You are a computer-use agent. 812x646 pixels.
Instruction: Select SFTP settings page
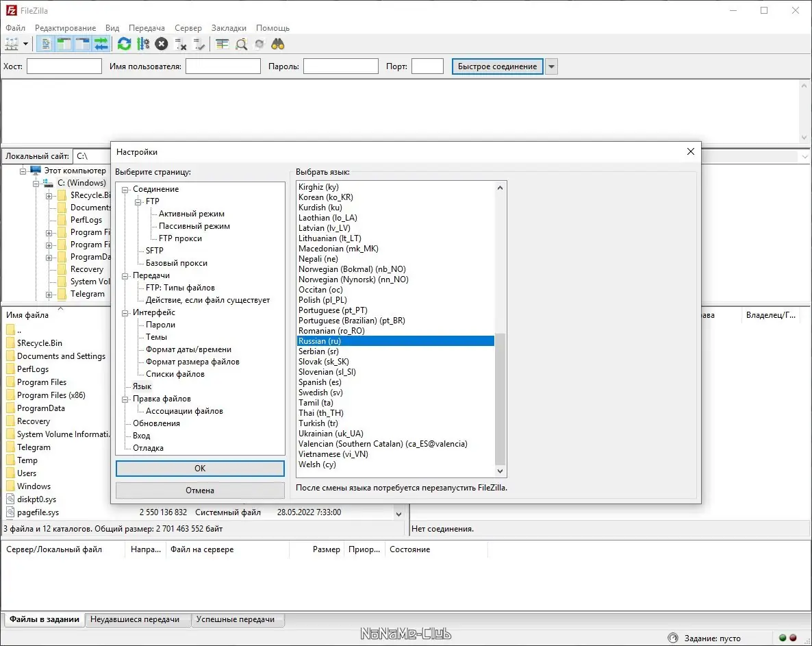tap(154, 250)
